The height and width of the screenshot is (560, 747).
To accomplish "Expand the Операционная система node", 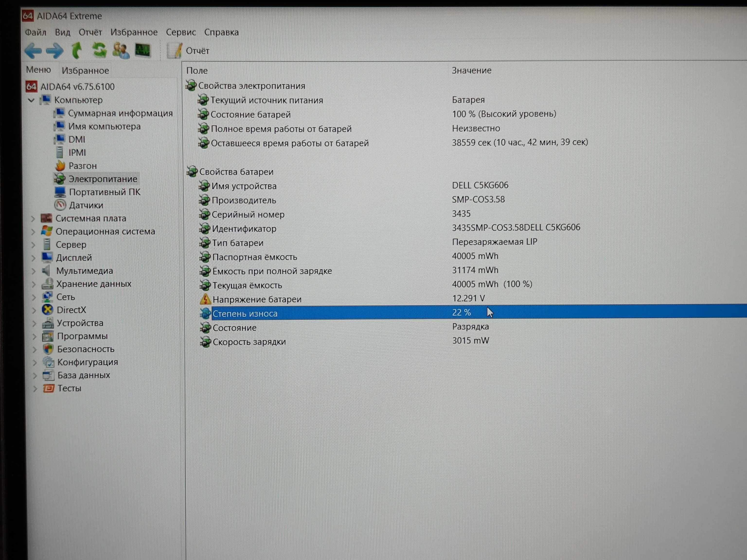I will pyautogui.click(x=33, y=232).
